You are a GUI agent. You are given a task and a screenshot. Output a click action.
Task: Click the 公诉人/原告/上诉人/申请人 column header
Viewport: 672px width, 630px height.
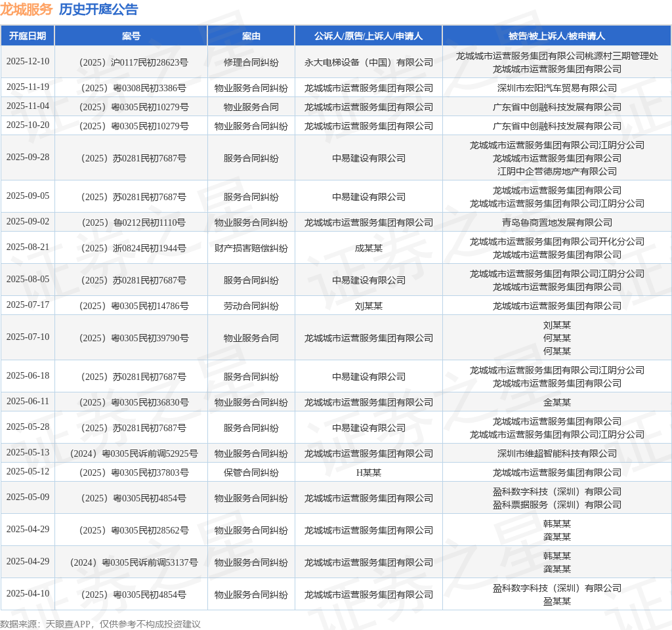369,36
